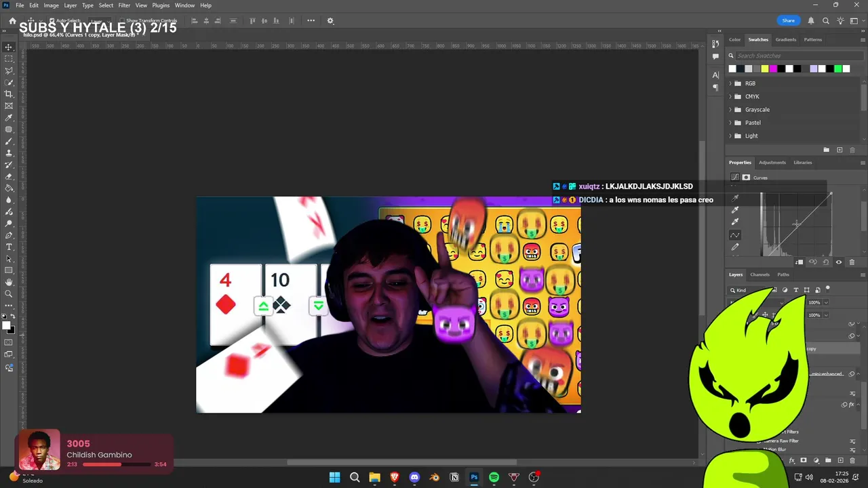
Task: Expand the Pastel swatch group
Action: click(x=730, y=123)
